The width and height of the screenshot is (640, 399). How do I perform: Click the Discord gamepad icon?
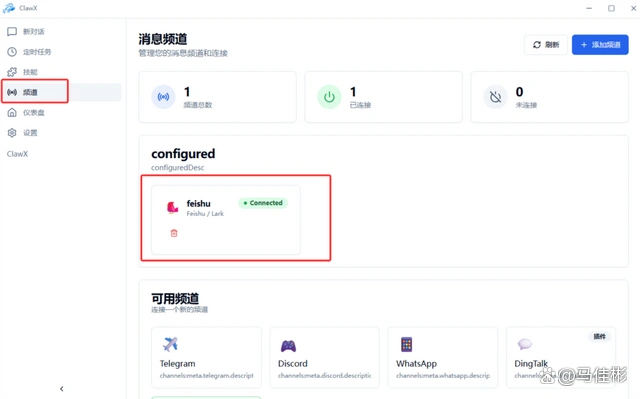tap(288, 346)
